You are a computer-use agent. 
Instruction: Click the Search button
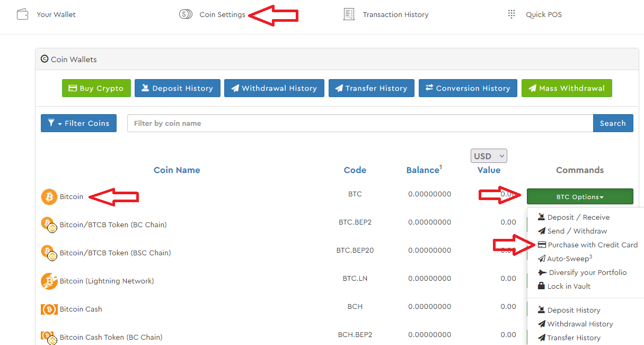pos(613,123)
